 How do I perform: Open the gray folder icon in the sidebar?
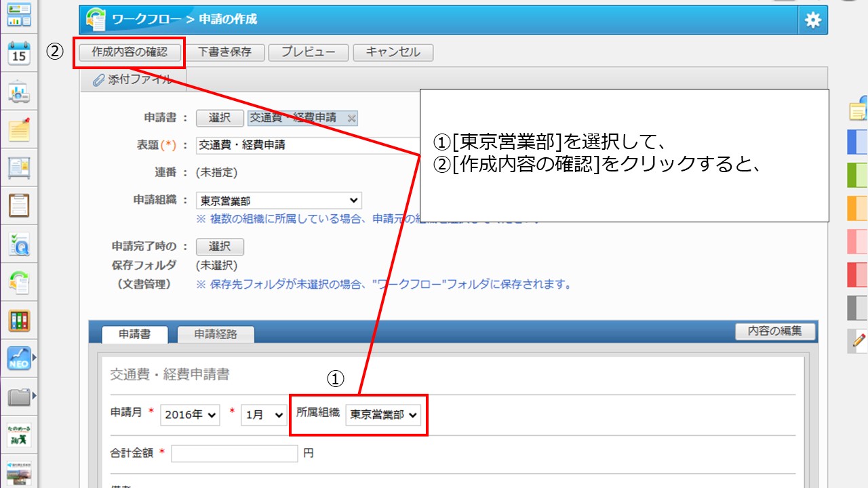19,396
